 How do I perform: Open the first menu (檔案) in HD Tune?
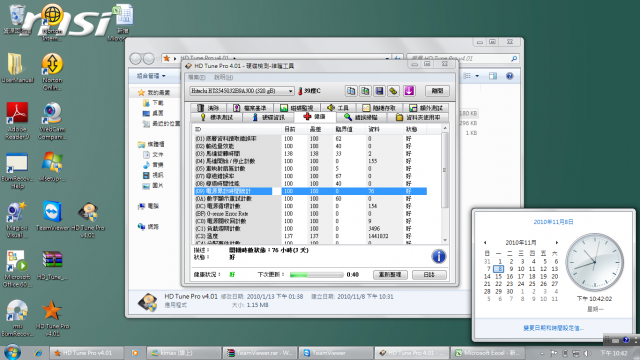pyautogui.click(x=196, y=77)
